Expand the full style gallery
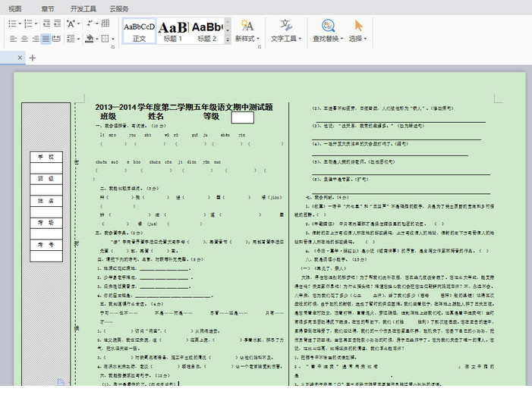The width and height of the screenshot is (532, 401). coord(228,39)
